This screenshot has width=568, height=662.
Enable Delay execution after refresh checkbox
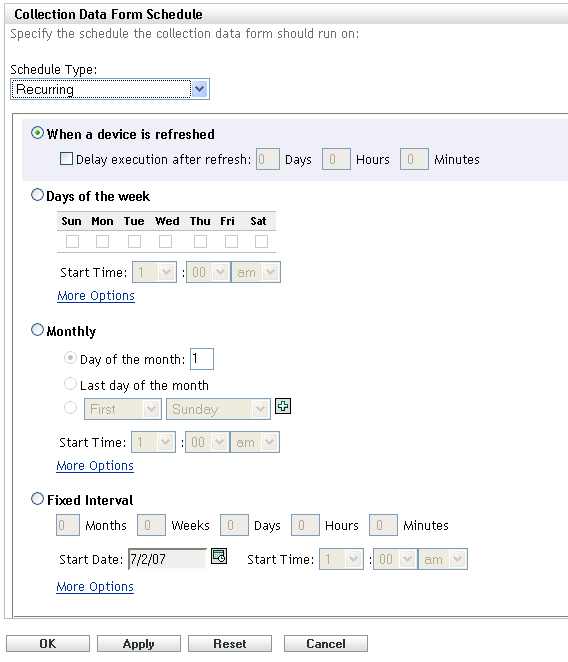click(x=66, y=159)
